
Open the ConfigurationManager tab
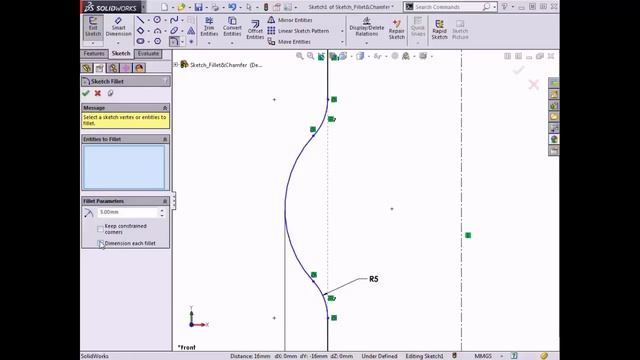coord(113,68)
